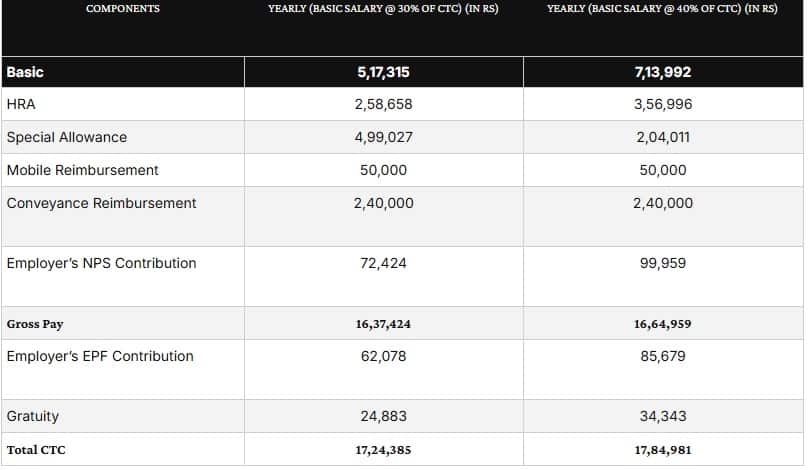The width and height of the screenshot is (810, 470).
Task: Select the 30% of CTC column header
Action: [383, 8]
